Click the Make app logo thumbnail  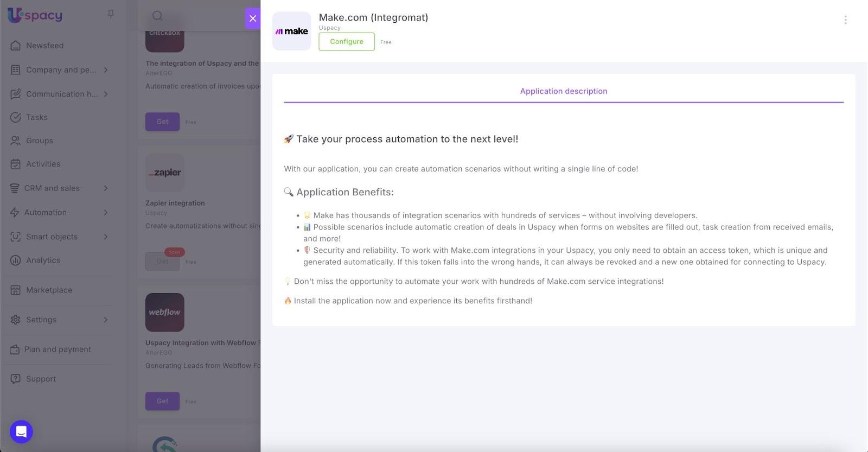click(292, 31)
